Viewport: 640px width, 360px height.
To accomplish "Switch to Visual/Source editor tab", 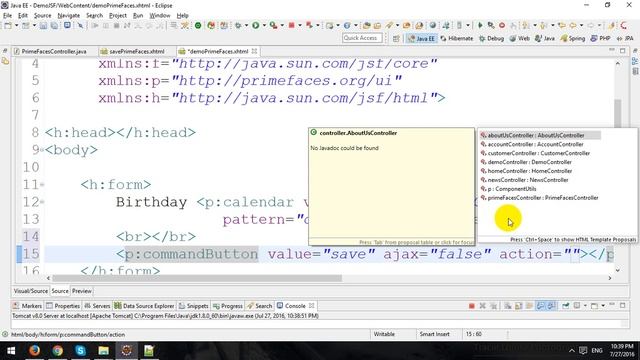I will click(31, 291).
